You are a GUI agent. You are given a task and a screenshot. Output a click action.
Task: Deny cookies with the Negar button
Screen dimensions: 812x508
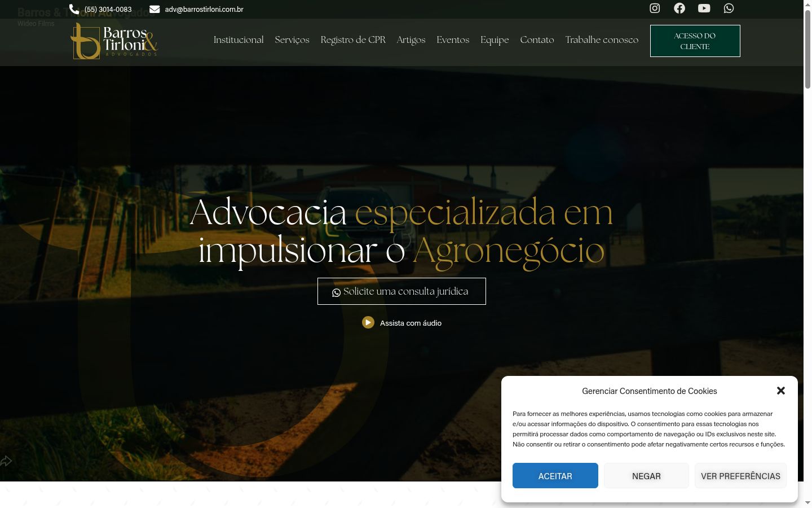pos(646,476)
